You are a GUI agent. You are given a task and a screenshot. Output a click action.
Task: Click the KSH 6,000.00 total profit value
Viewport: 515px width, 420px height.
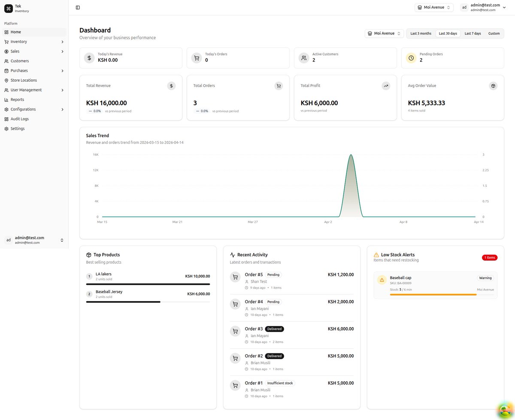[x=319, y=103]
